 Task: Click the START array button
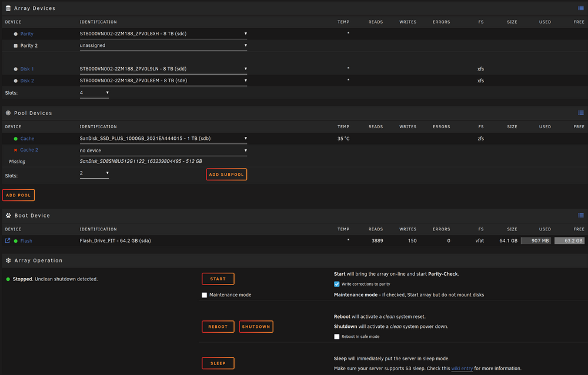point(218,279)
